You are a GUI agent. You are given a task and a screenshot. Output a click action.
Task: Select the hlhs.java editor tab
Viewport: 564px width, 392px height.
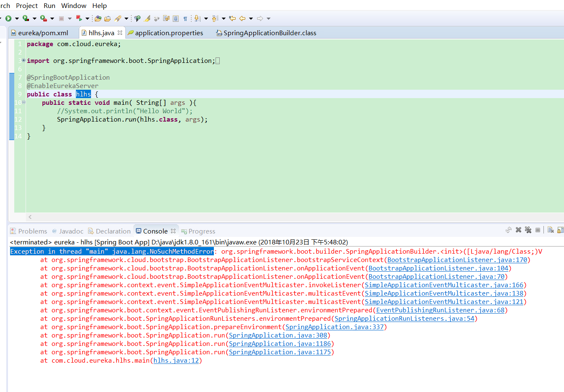[101, 33]
